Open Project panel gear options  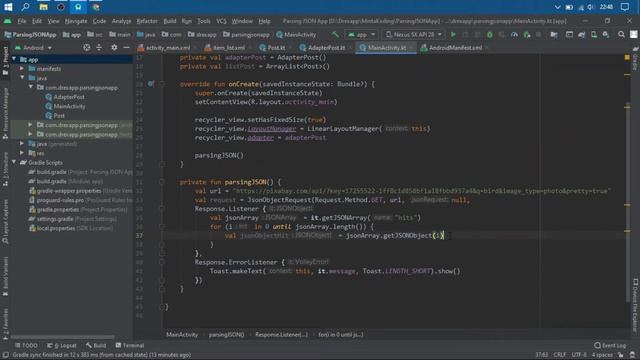pos(114,48)
